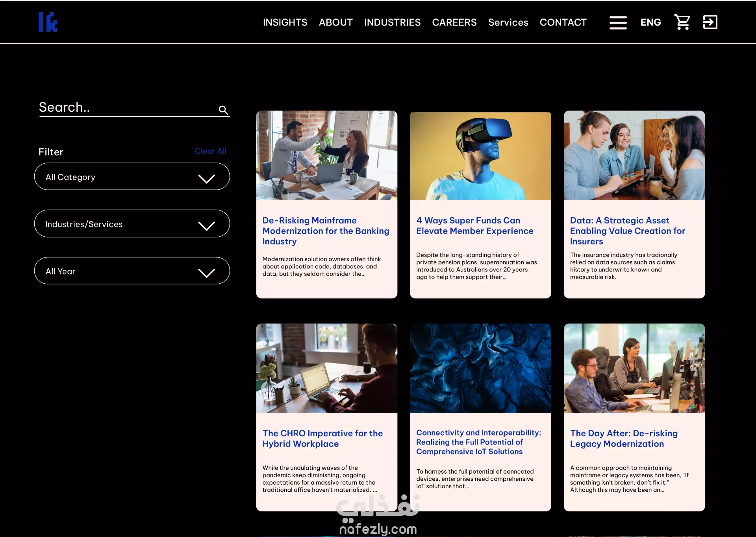Click text "Despite the long-standing history of"
The image size is (756, 537).
(467, 255)
